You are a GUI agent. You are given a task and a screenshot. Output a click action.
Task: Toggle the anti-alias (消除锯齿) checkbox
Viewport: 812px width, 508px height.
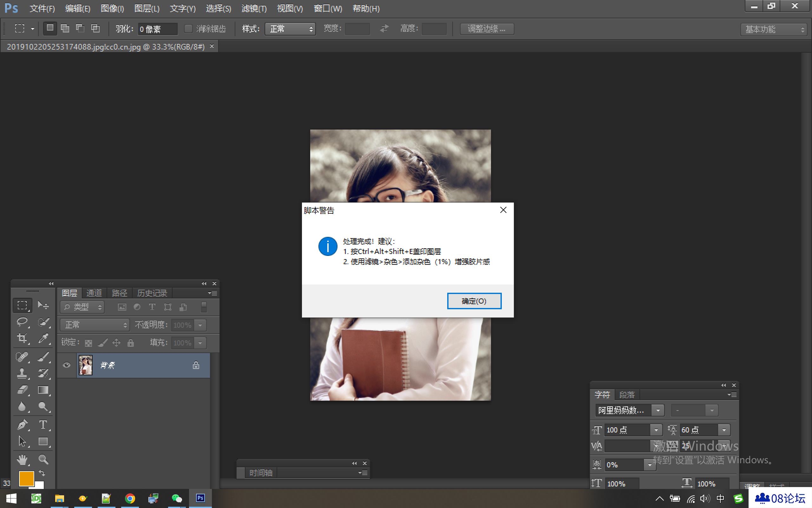(188, 29)
